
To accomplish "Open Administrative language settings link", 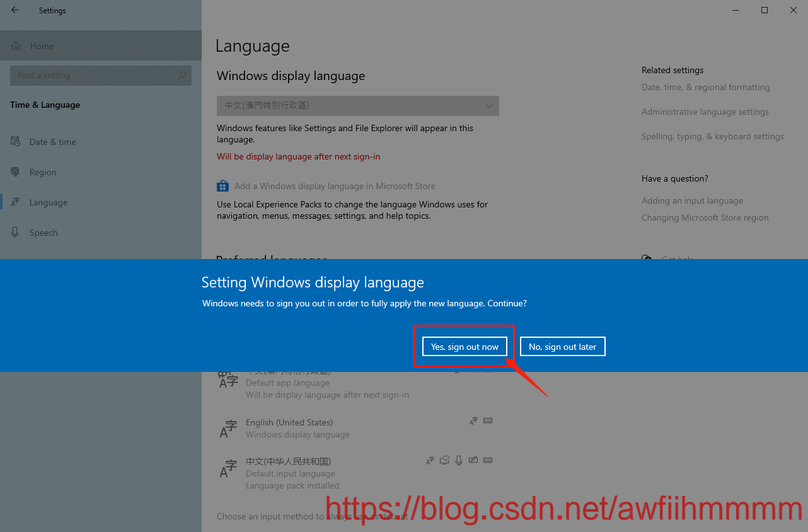I will [705, 112].
